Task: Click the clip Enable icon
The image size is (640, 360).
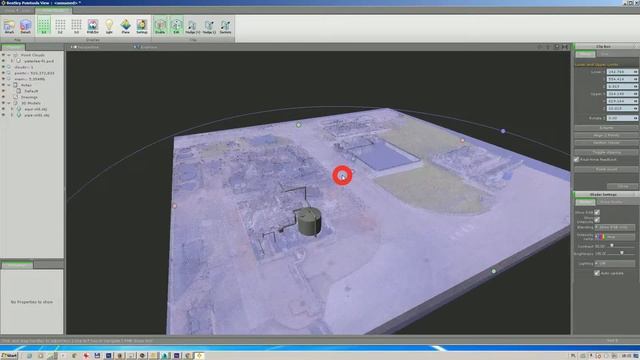Action: pyautogui.click(x=160, y=25)
